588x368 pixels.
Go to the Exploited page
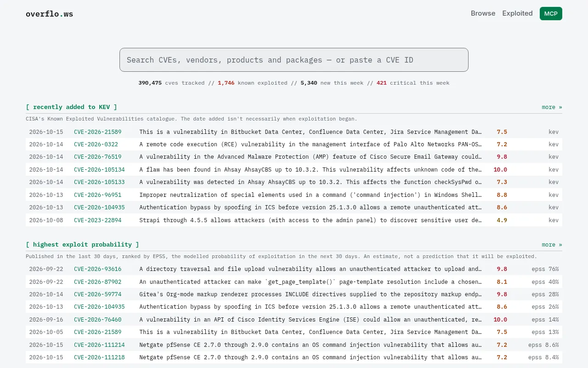[x=517, y=13]
